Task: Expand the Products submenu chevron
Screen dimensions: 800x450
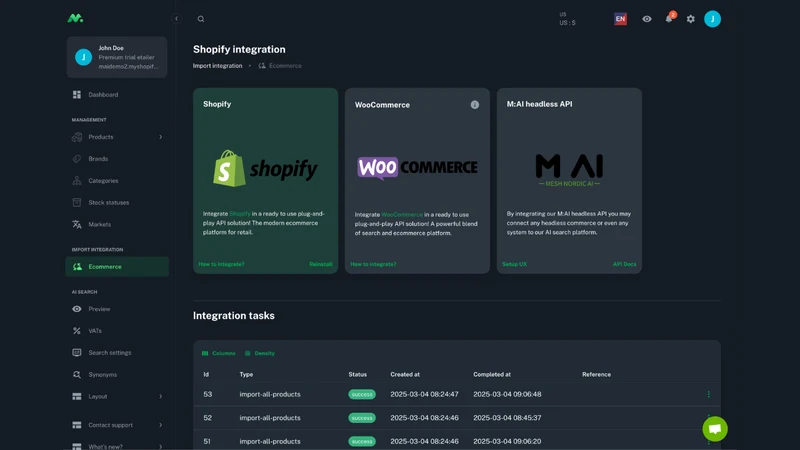Action: pos(160,137)
